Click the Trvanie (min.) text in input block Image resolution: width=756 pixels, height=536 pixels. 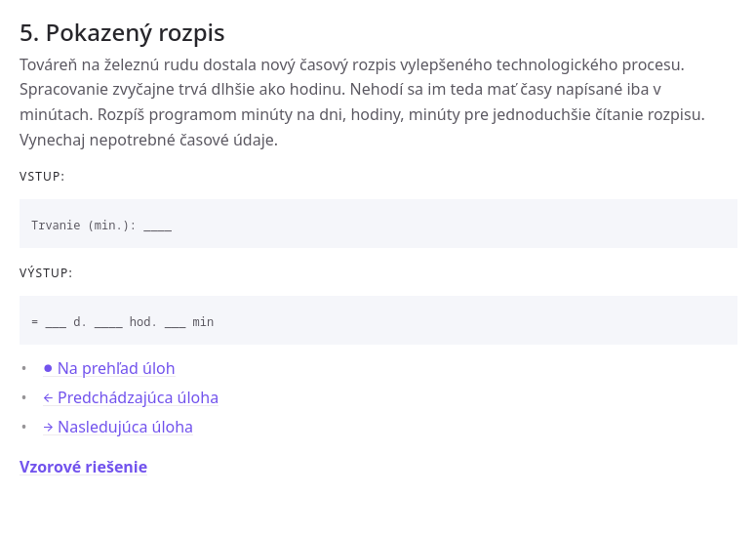point(83,225)
